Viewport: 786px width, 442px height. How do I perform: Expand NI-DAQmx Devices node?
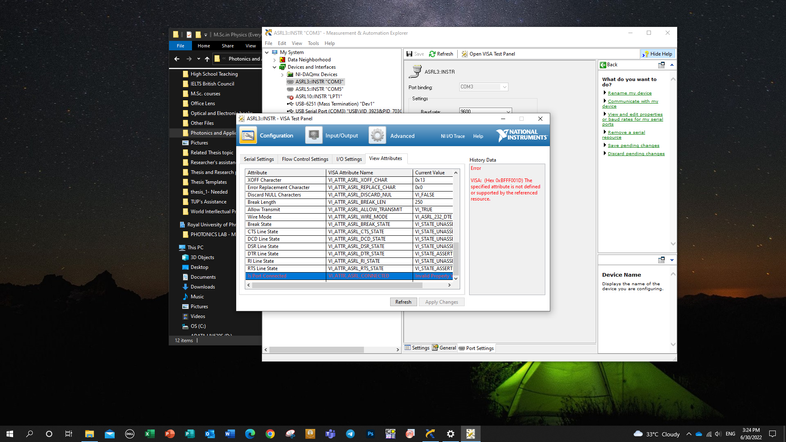[282, 74]
